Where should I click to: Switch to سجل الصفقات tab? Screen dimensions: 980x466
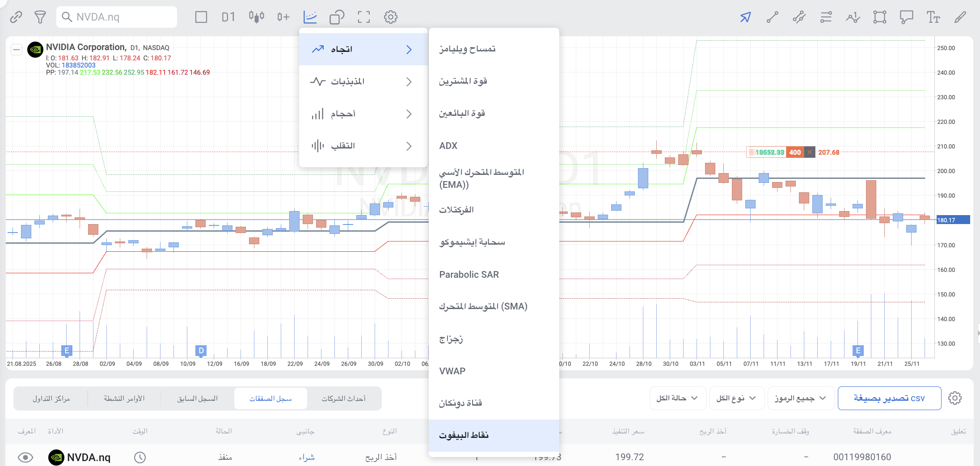(x=270, y=398)
